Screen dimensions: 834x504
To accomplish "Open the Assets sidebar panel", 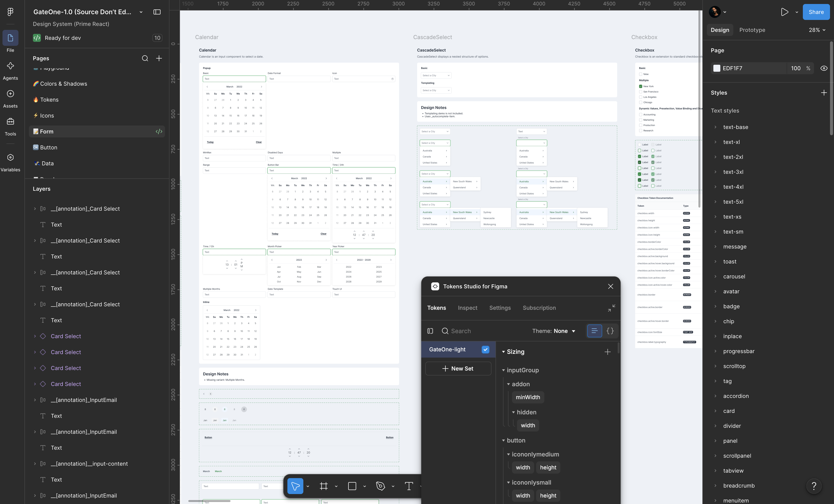I will pyautogui.click(x=10, y=98).
